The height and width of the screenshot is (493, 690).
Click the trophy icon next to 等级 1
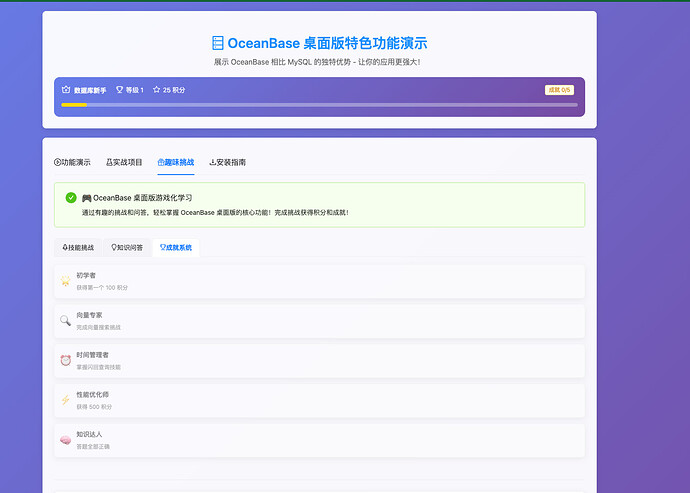click(x=119, y=90)
